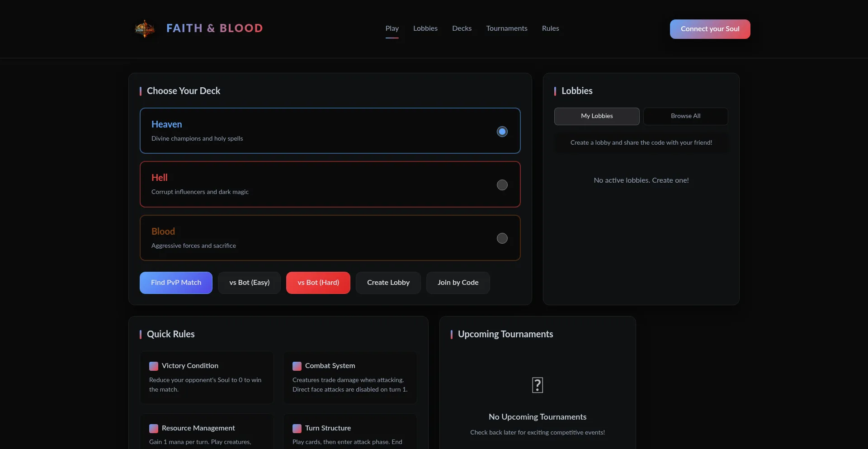868x449 pixels.
Task: Switch to the My Lobbies tab
Action: (x=597, y=116)
